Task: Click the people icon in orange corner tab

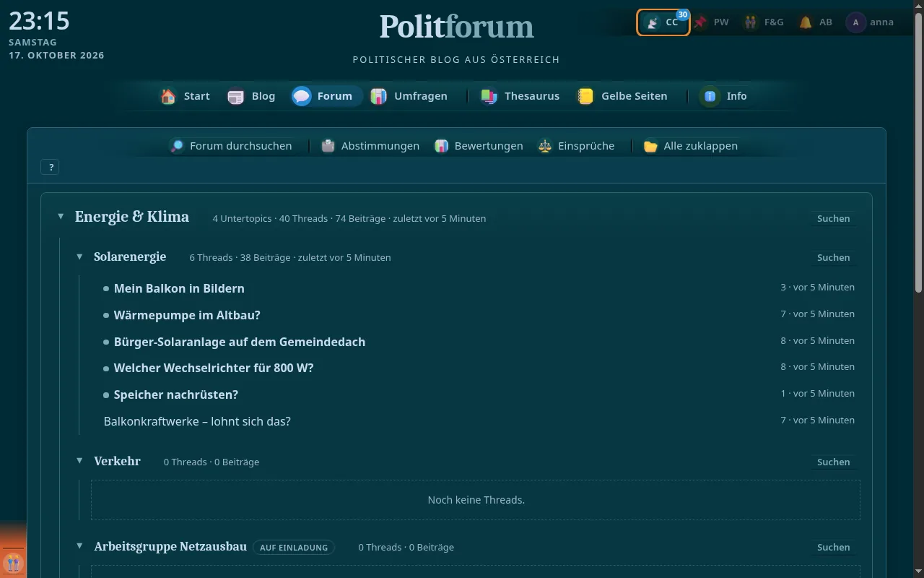Action: (13, 562)
